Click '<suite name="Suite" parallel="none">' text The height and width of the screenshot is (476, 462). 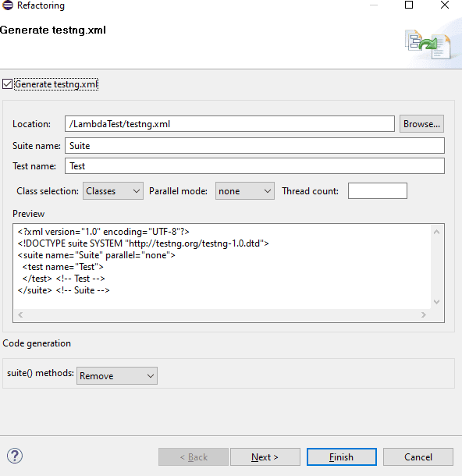[x=97, y=255]
